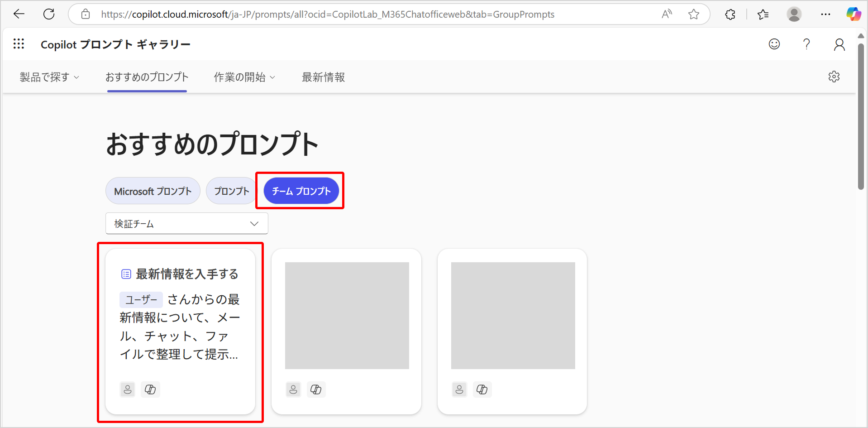Click the ユーザー placeholder tag

point(141,299)
